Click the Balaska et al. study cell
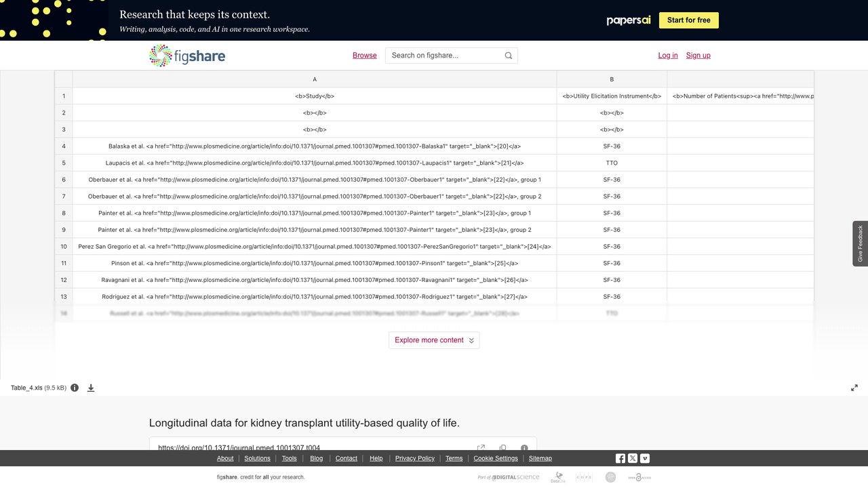The width and height of the screenshot is (868, 488). (315, 146)
